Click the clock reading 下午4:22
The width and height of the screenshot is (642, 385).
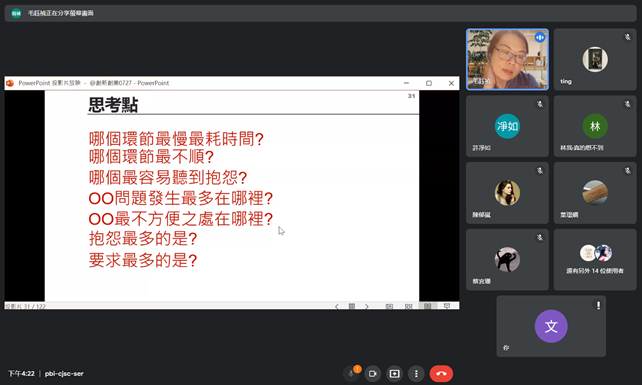pyautogui.click(x=21, y=374)
